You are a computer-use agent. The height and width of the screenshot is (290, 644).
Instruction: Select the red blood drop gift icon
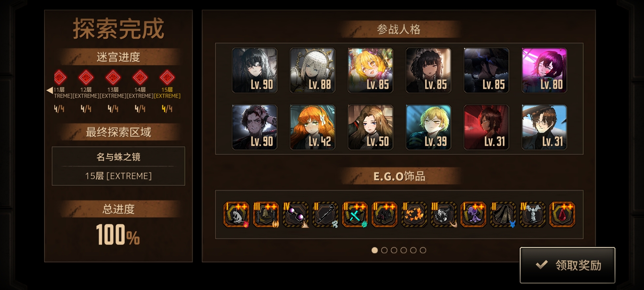(562, 215)
